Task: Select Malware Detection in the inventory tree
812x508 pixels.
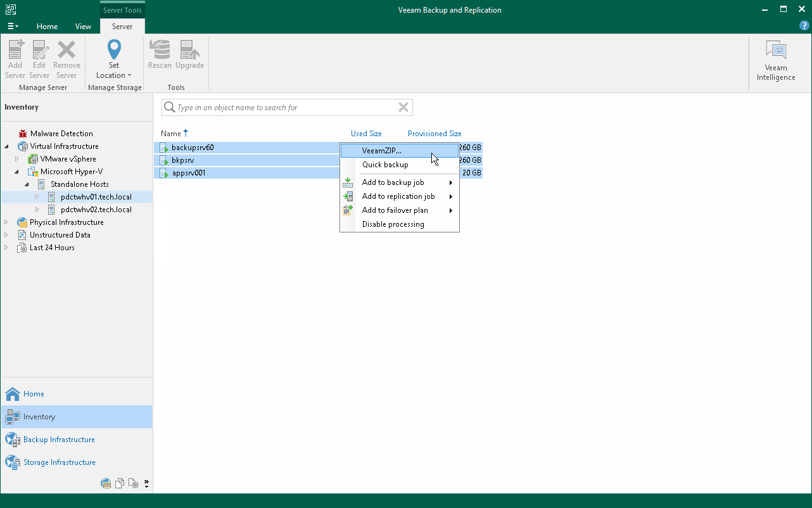Action: point(61,134)
